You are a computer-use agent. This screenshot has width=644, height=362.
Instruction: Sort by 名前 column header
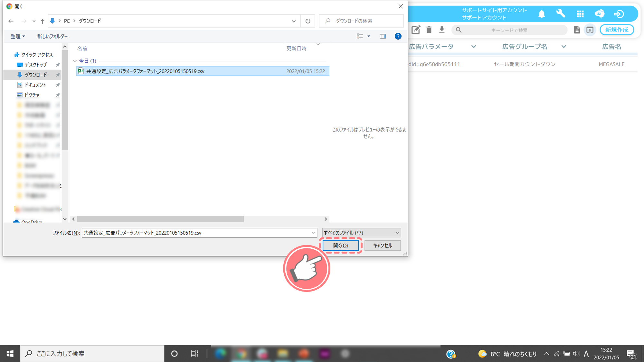82,49
